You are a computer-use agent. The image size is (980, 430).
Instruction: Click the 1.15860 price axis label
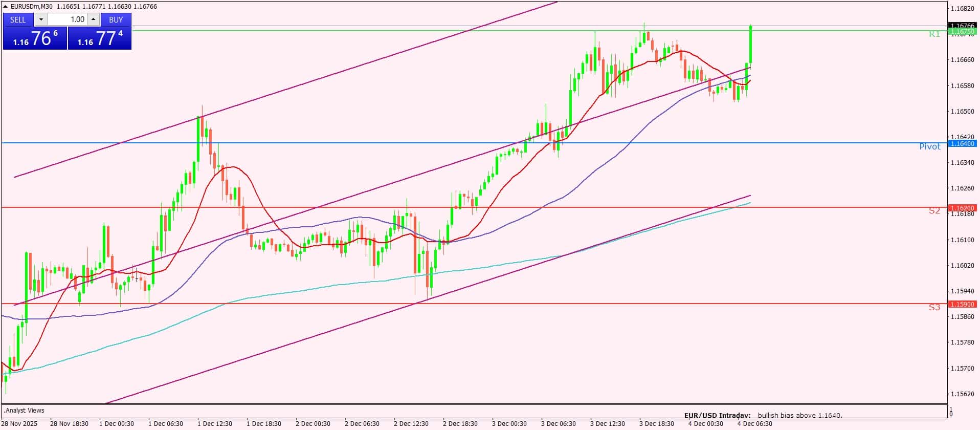[962, 317]
